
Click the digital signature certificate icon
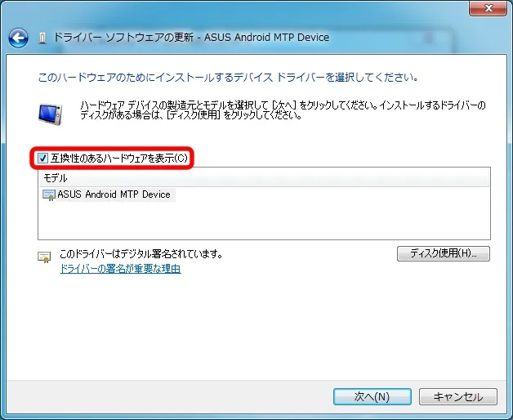pos(44,257)
